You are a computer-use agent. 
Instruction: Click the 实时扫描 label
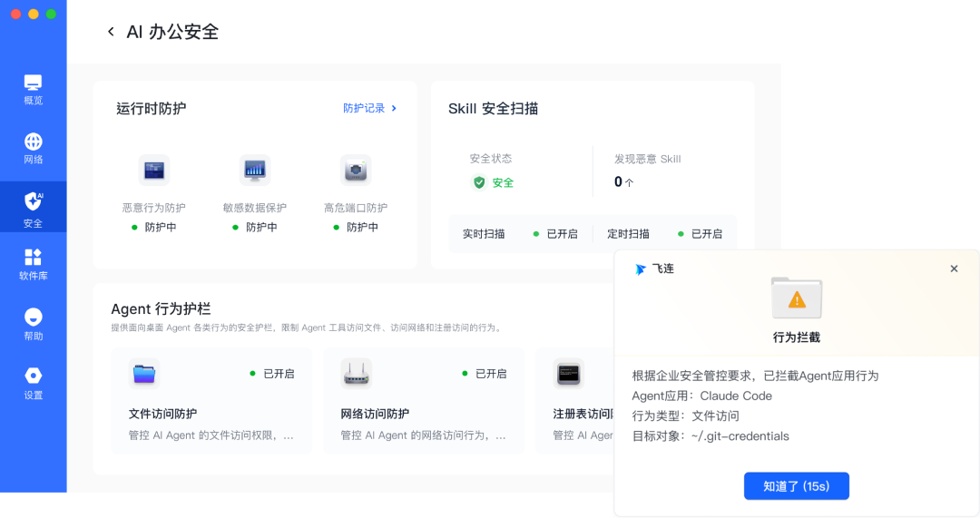[484, 234]
